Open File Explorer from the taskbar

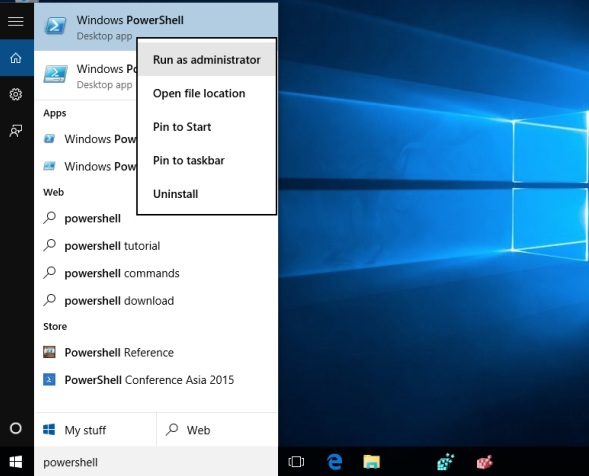372,462
